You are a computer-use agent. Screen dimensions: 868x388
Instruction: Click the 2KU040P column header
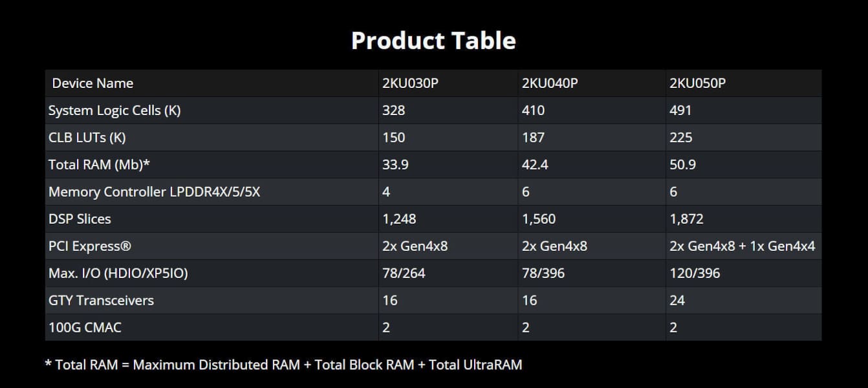point(550,83)
